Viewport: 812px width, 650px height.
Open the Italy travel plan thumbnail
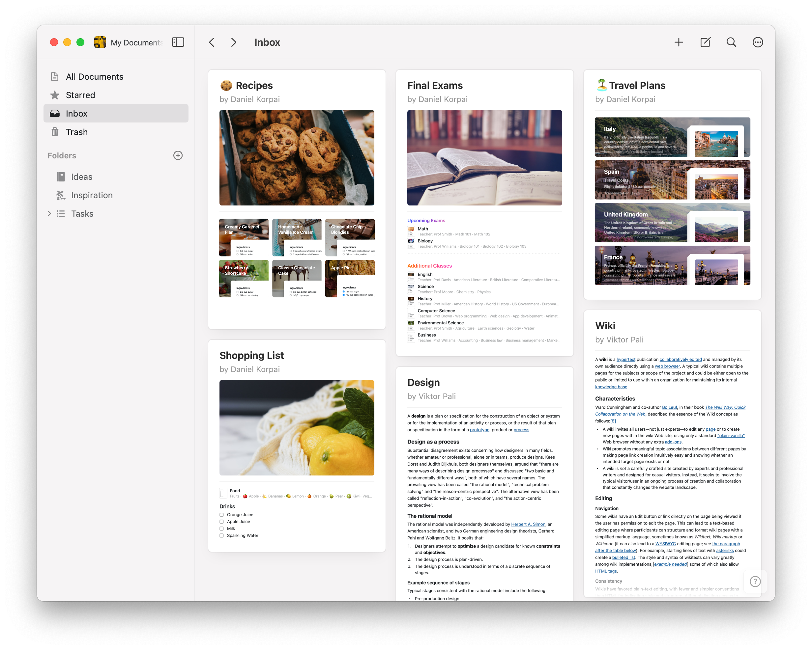[672, 137]
